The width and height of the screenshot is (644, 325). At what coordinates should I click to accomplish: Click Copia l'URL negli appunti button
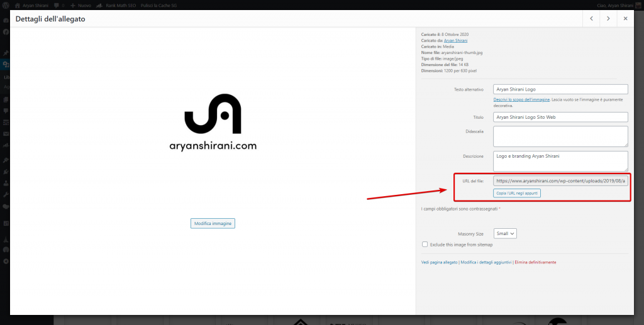[x=517, y=193]
